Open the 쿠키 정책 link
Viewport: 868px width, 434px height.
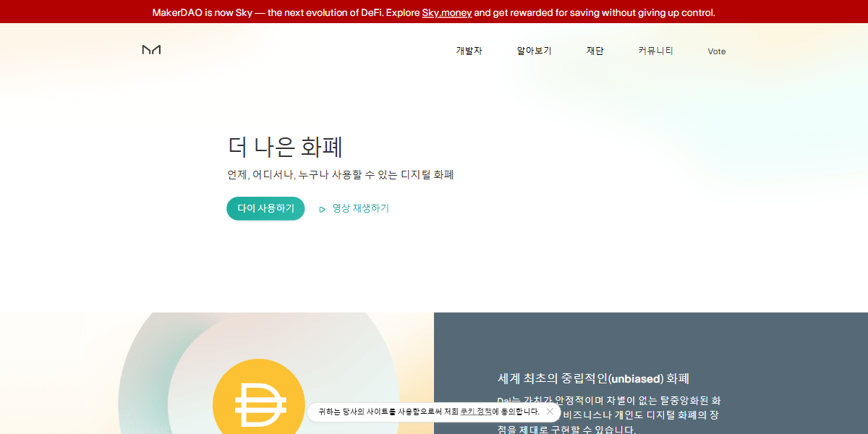point(476,412)
